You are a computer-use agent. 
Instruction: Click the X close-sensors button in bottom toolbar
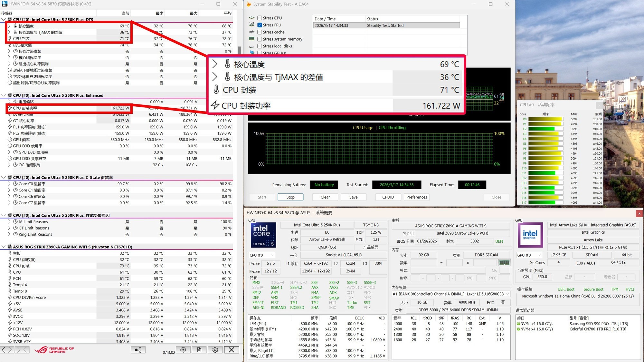(231, 350)
